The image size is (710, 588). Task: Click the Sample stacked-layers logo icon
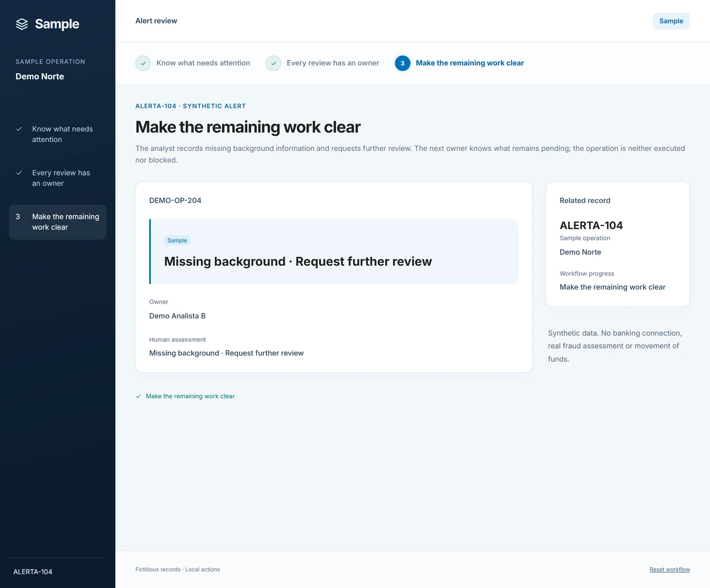pos(22,24)
